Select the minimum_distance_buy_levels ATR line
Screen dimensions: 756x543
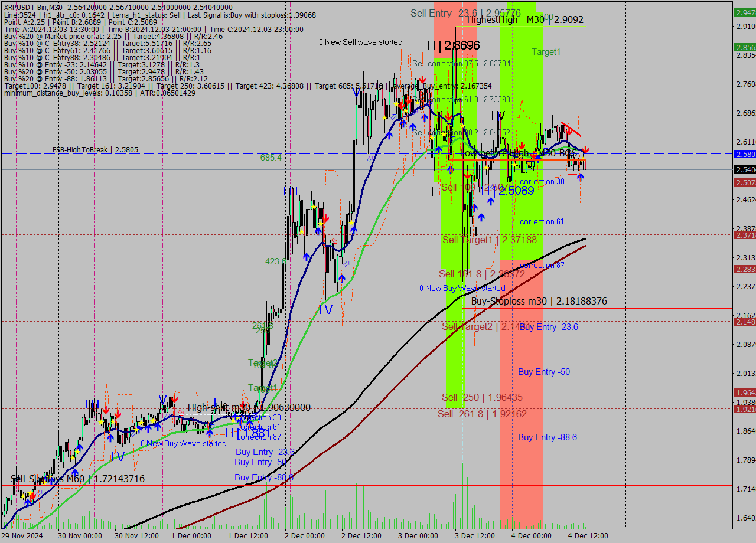click(99, 93)
